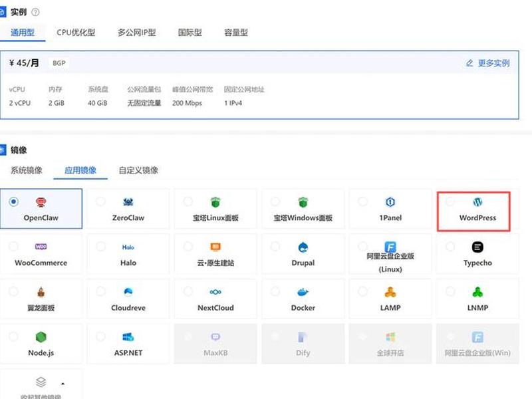Click the 翼龙面板 label
The height and width of the screenshot is (399, 532).
pyautogui.click(x=41, y=308)
